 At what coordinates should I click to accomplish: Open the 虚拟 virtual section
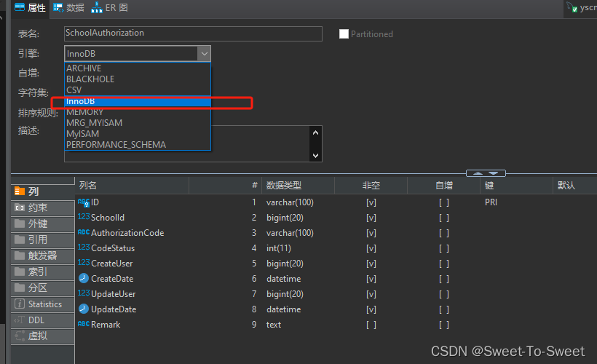click(43, 336)
